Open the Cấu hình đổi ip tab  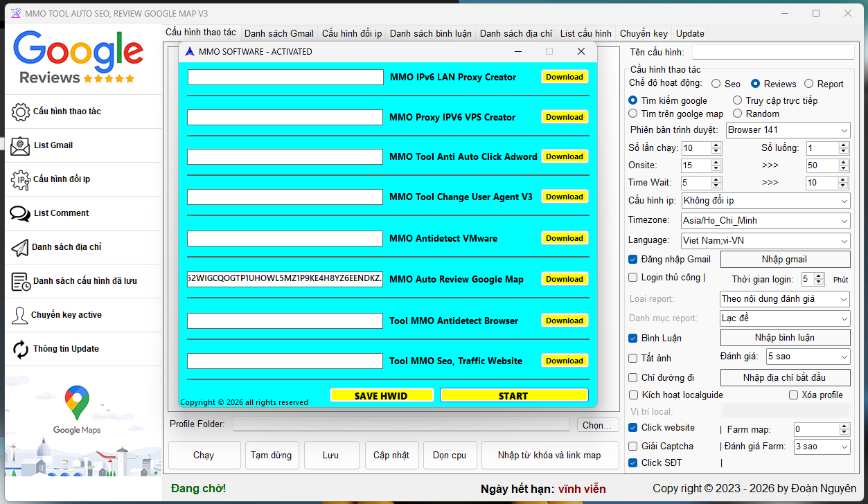(x=352, y=33)
